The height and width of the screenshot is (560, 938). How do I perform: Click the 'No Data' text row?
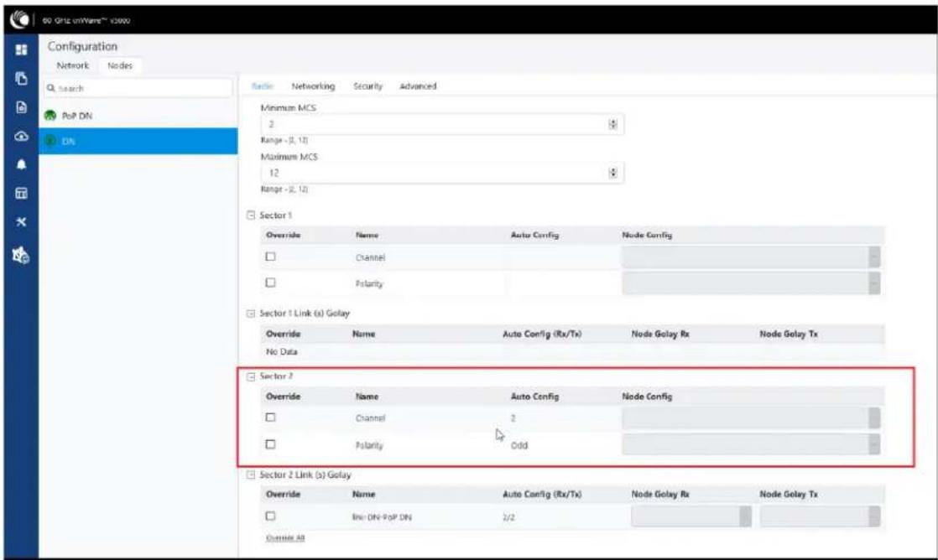(x=282, y=351)
